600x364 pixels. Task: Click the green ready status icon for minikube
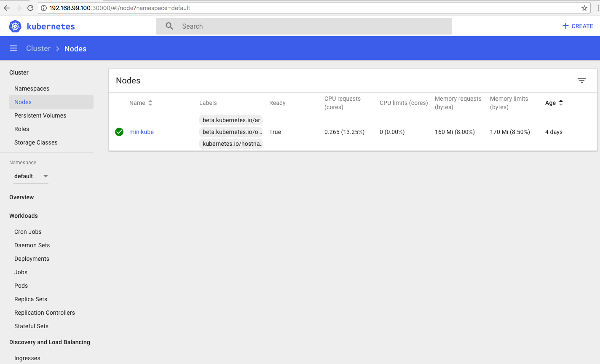tap(119, 132)
